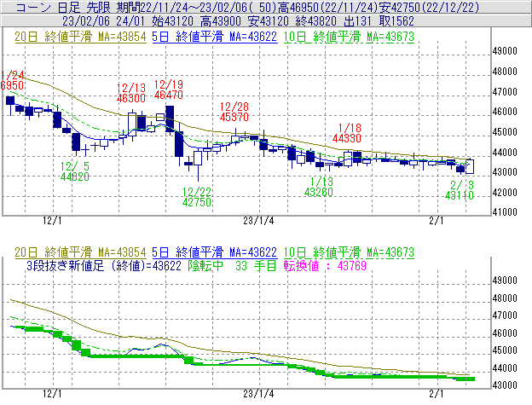Click the 23/1/4 date label under the new-value chart
The height and width of the screenshot is (405, 532).
point(258,394)
